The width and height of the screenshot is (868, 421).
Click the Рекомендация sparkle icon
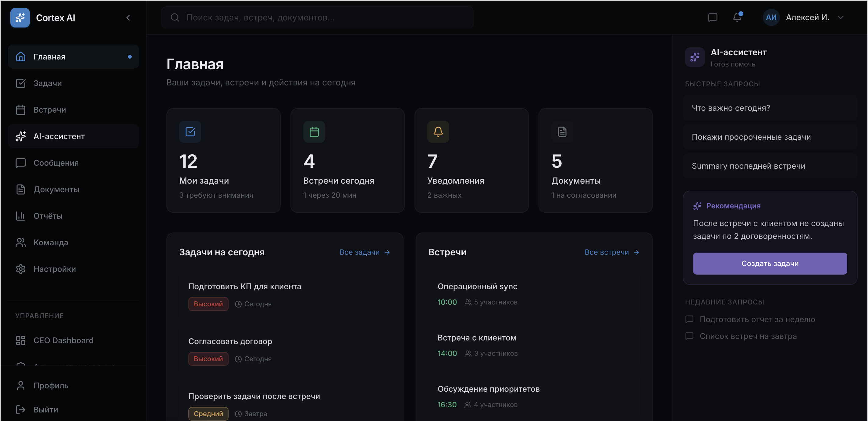tap(697, 206)
